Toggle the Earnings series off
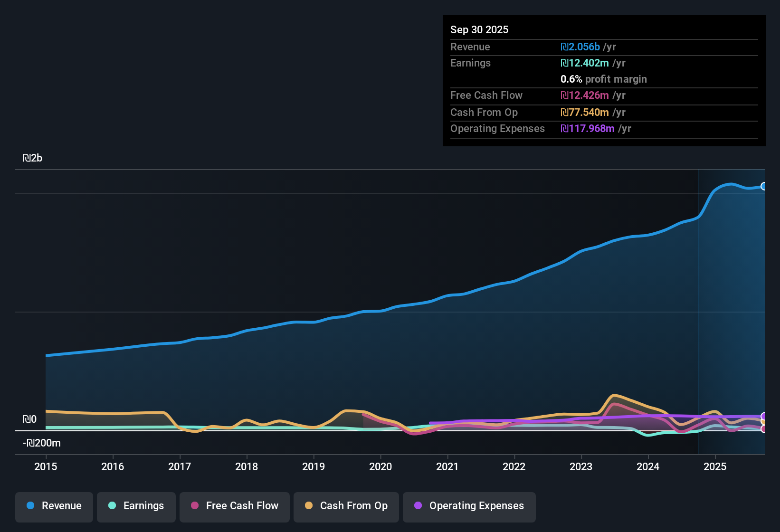The width and height of the screenshot is (780, 532). 136,506
